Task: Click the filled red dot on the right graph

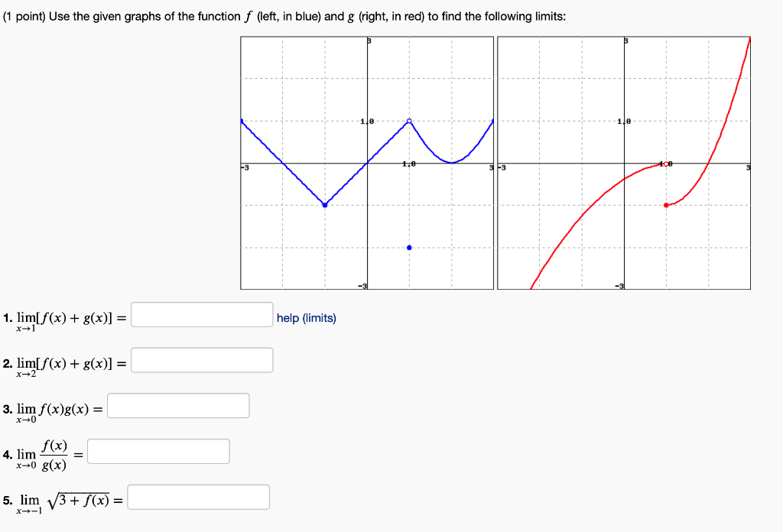Action: click(x=666, y=205)
